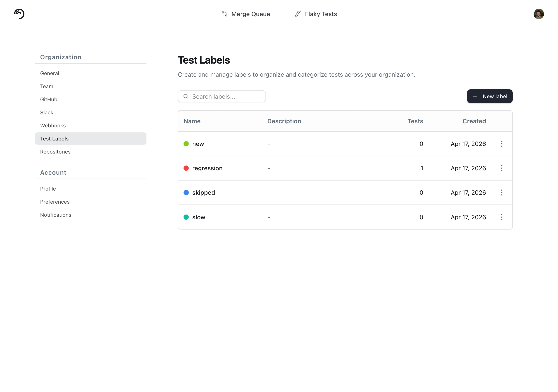Click the Organization section heading

(61, 57)
